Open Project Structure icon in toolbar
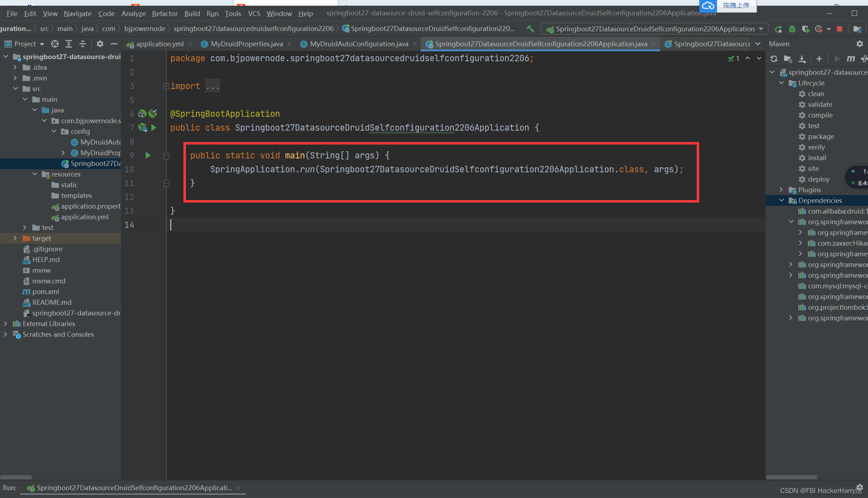This screenshot has height=498, width=868. [857, 29]
